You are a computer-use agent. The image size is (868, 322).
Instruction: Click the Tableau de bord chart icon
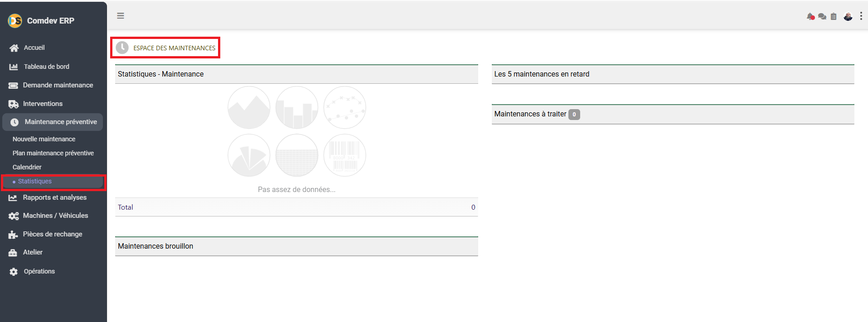coord(14,67)
